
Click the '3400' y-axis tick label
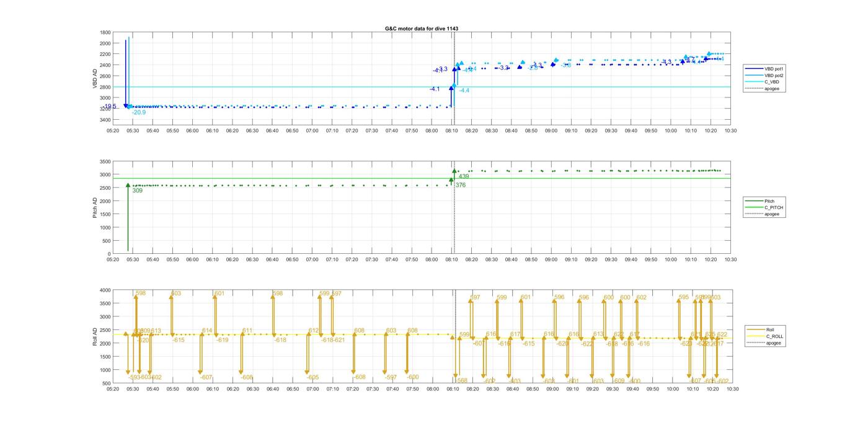coord(105,120)
